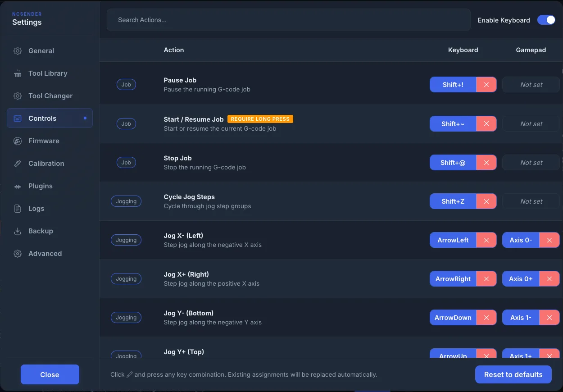
Task: Edit the Axis 1- gamepad assignment
Action: click(x=521, y=318)
